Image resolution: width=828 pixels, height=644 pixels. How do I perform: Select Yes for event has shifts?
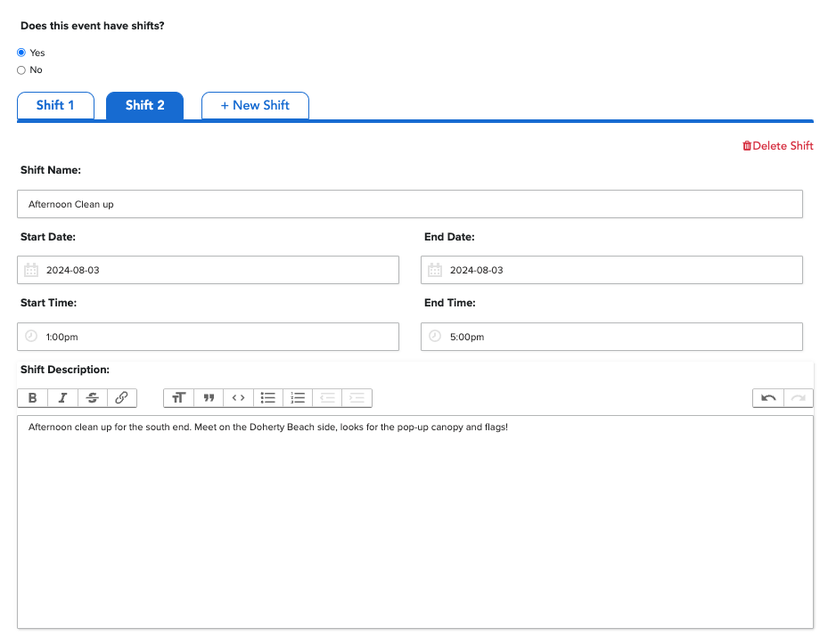21,53
